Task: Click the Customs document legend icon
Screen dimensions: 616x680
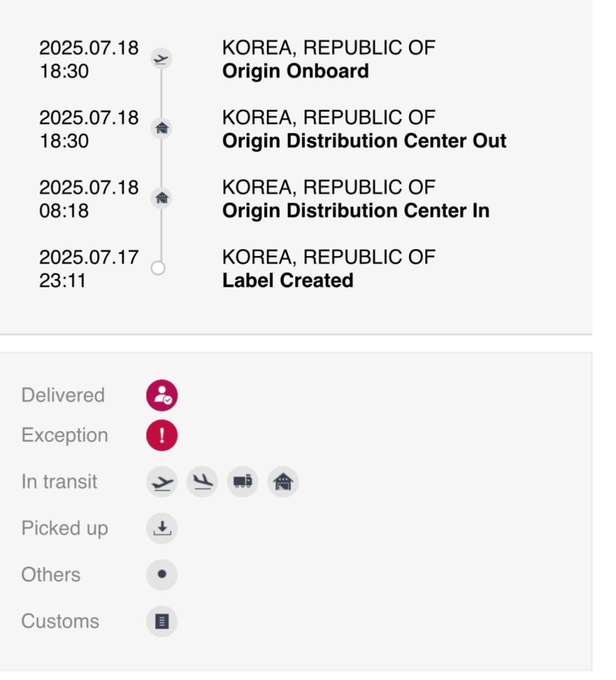Action: [x=162, y=621]
